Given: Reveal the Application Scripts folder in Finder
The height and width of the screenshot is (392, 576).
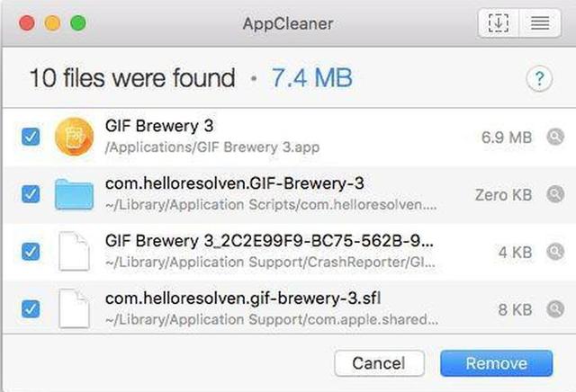Looking at the screenshot, I should [x=555, y=194].
